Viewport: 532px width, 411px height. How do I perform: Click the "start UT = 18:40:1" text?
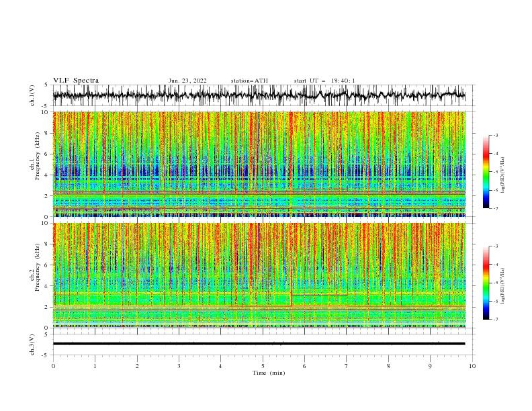point(324,81)
